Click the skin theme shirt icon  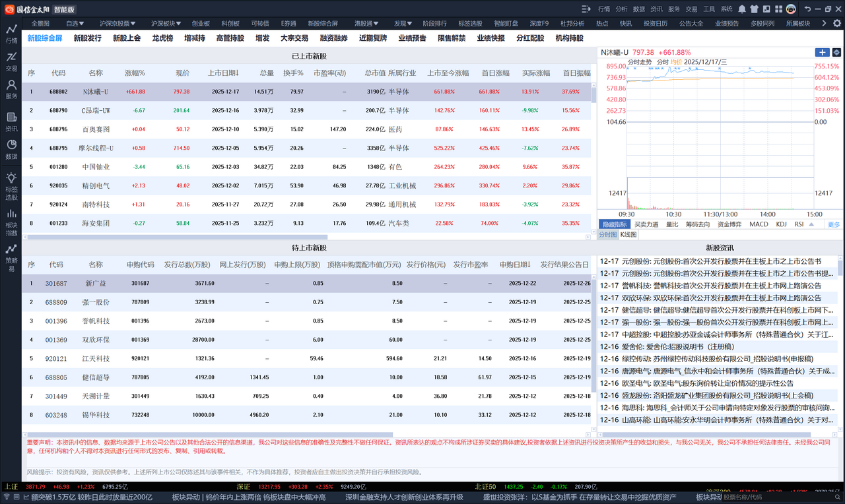(x=754, y=9)
